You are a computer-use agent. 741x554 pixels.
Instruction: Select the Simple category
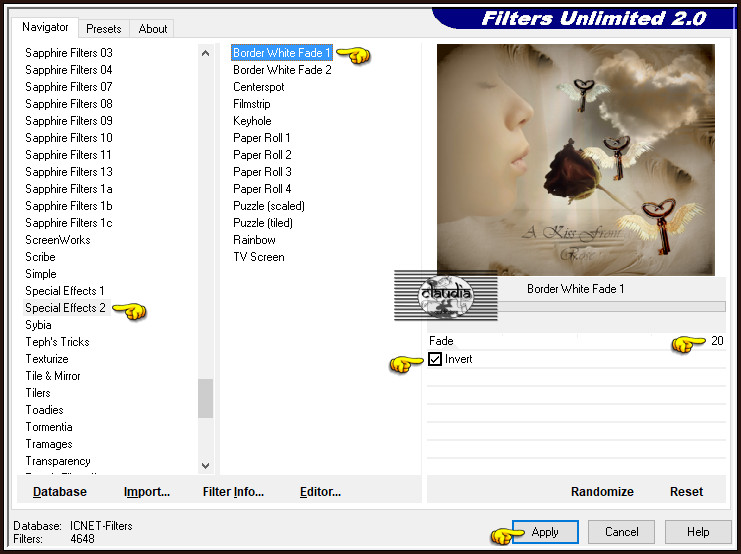[41, 274]
